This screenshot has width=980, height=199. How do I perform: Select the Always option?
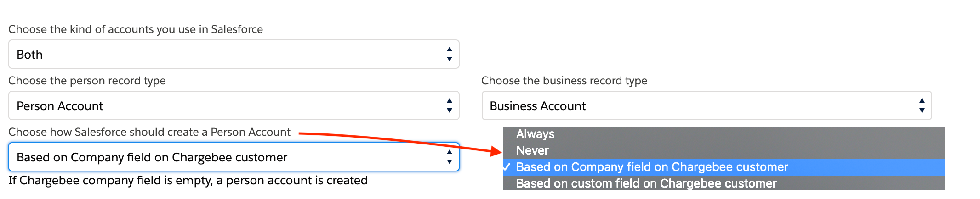(x=535, y=134)
